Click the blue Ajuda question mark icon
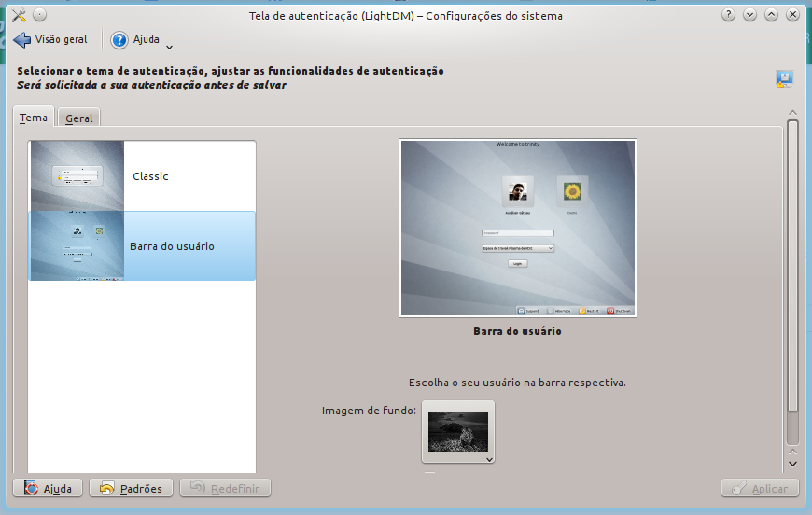Screen dimensions: 812x515 [119, 40]
